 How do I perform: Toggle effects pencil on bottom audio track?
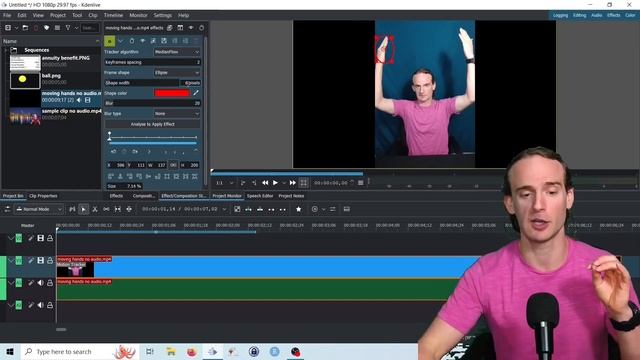pyautogui.click(x=31, y=305)
